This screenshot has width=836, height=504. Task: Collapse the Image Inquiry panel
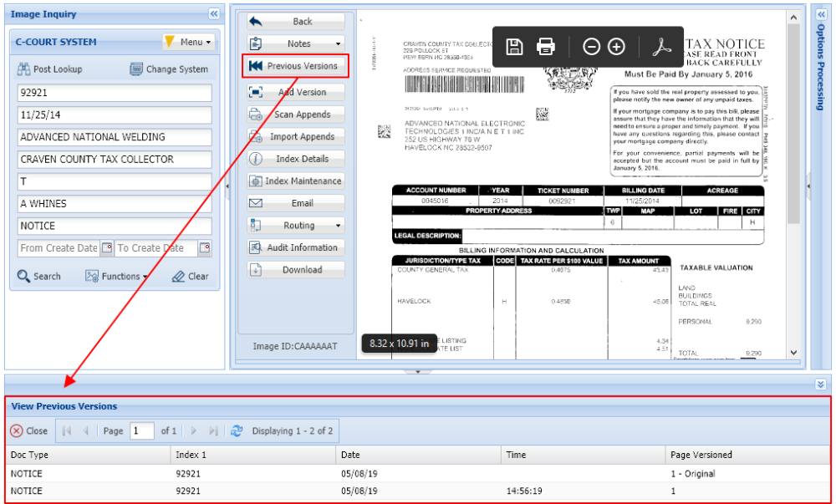(x=214, y=14)
